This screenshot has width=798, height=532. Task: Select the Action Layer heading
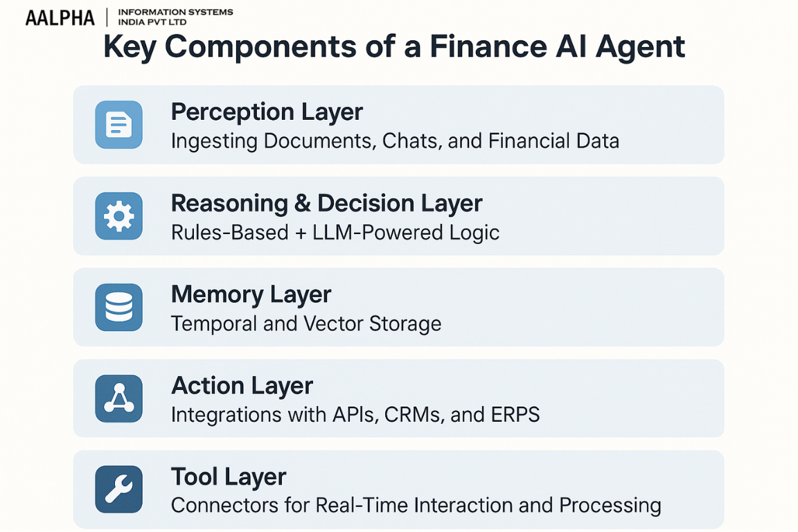pyautogui.click(x=242, y=386)
